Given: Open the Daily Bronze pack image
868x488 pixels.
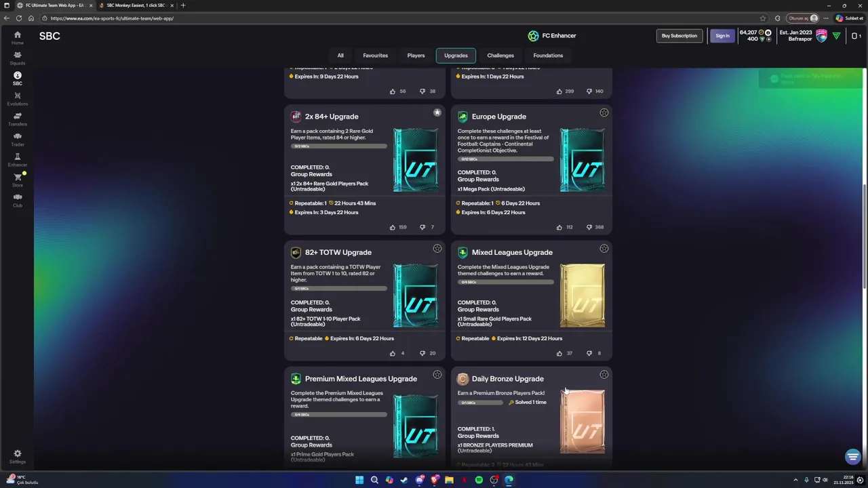Looking at the screenshot, I should point(583,422).
